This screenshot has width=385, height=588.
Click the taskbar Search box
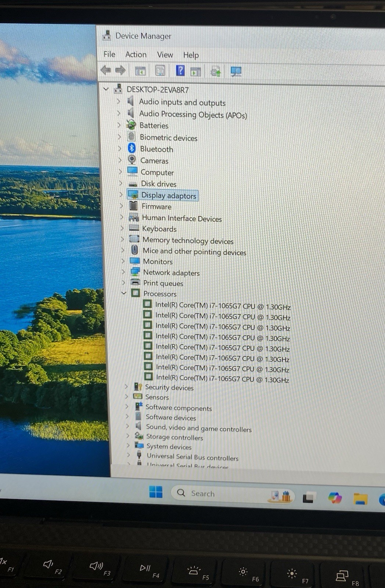tap(233, 494)
